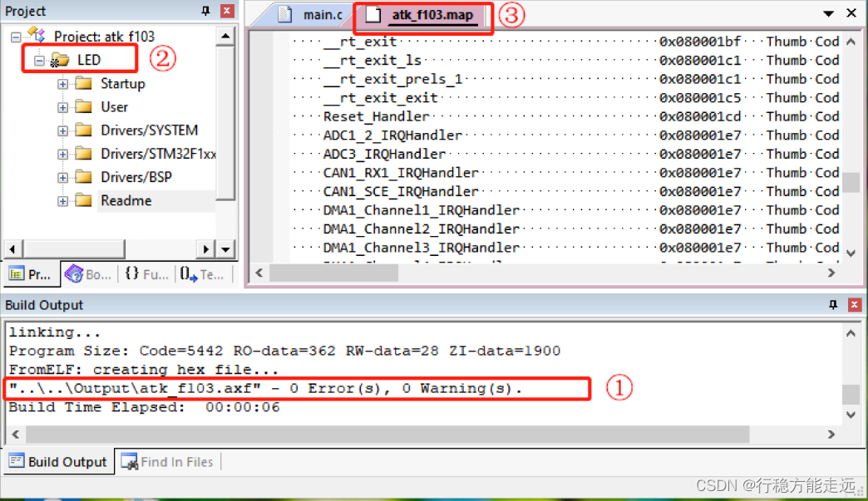
Task: Select the Drivers/STM32F1xx folder icon
Action: tap(84, 154)
